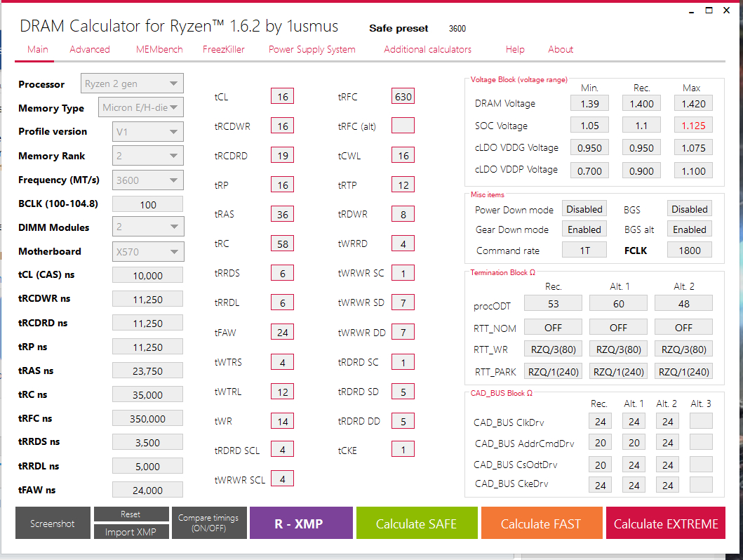Open the Profile version dropdown
This screenshot has width=743, height=560.
click(148, 132)
